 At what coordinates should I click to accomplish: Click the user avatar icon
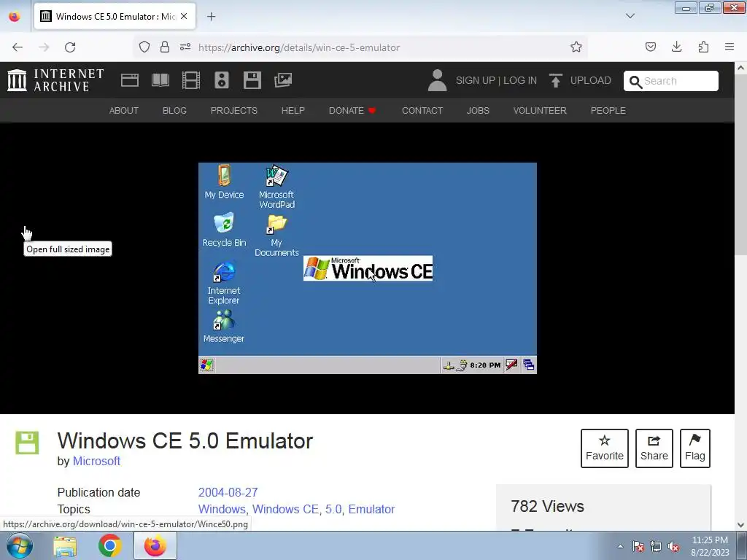437,80
